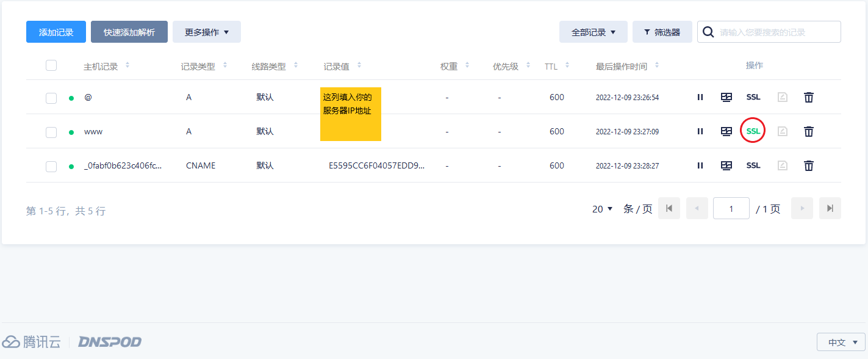This screenshot has height=359, width=868.
Task: Delete the www record
Action: pyautogui.click(x=809, y=131)
